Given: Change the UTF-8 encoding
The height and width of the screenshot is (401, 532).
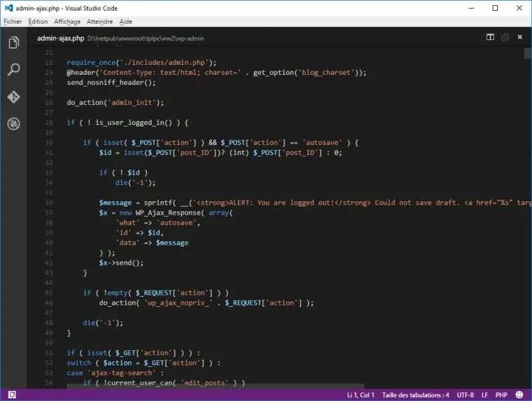Looking at the screenshot, I should pyautogui.click(x=465, y=395).
